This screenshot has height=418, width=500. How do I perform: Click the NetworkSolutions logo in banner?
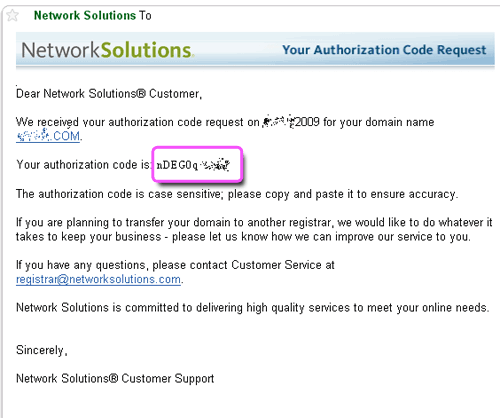pyautogui.click(x=108, y=50)
